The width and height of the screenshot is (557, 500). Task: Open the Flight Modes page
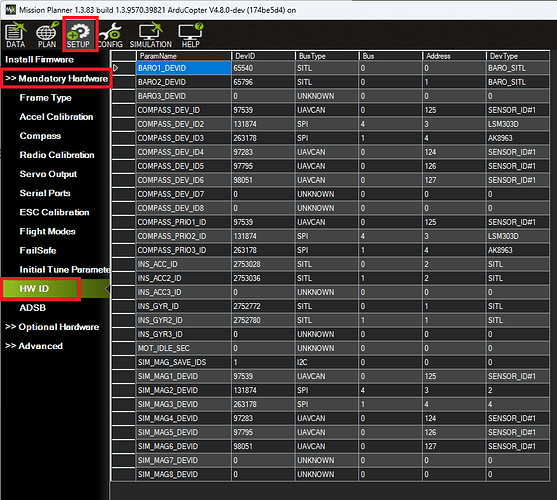[x=48, y=232]
